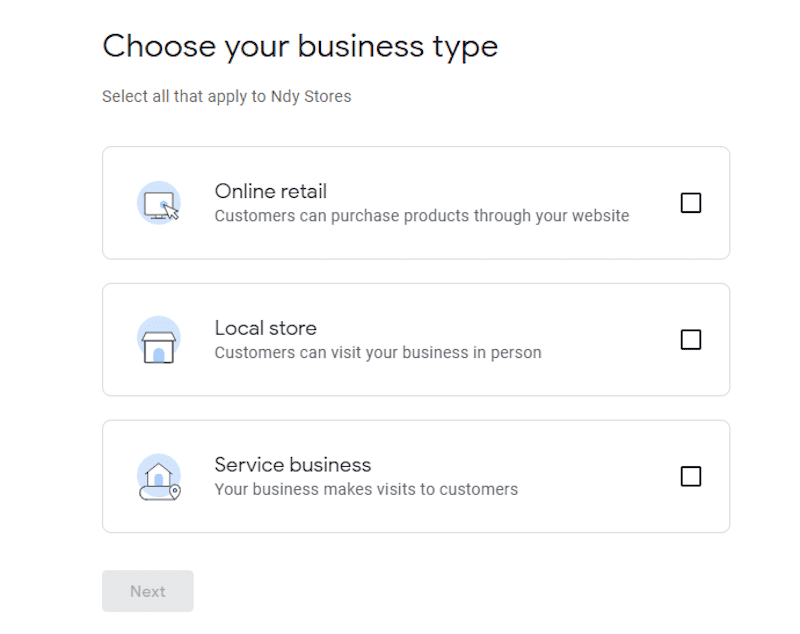Click the storefront illustration in the middle card
The width and height of the screenshot is (800, 634).
160,339
